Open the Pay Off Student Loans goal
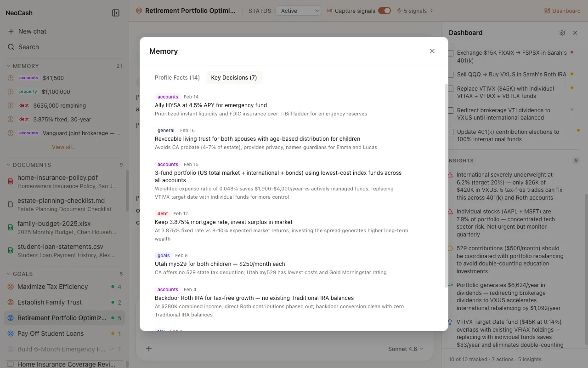The width and height of the screenshot is (588, 368). click(51, 333)
